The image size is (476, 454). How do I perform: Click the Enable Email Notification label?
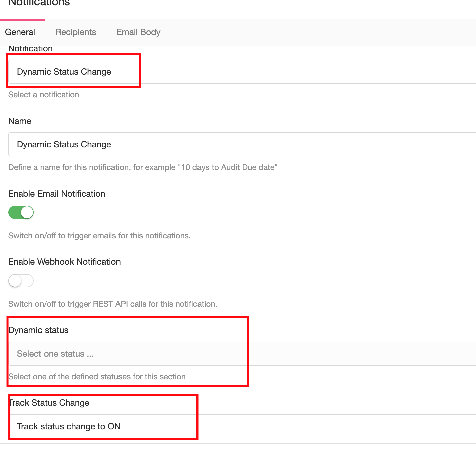click(57, 194)
